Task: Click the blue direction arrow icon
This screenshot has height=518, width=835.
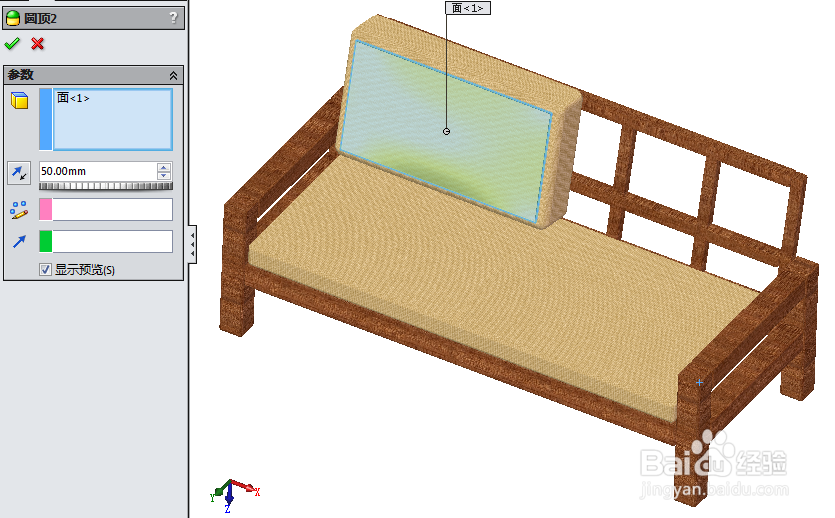Action: click(19, 242)
